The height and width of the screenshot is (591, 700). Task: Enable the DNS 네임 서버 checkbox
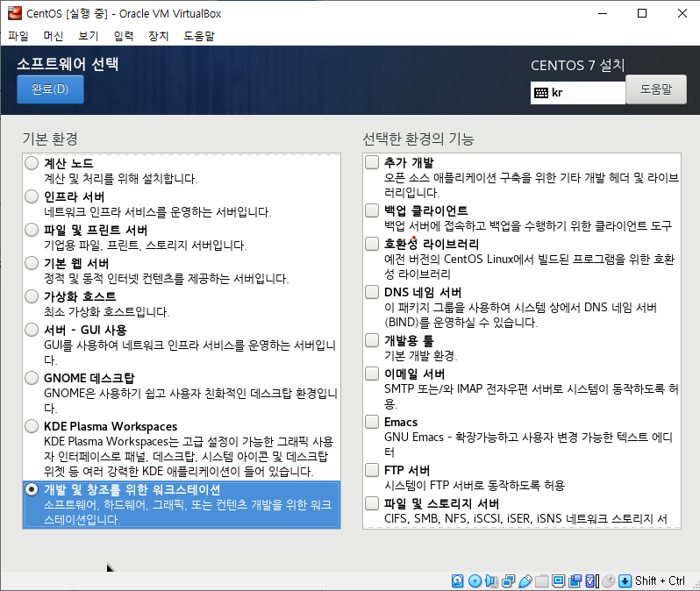372,292
